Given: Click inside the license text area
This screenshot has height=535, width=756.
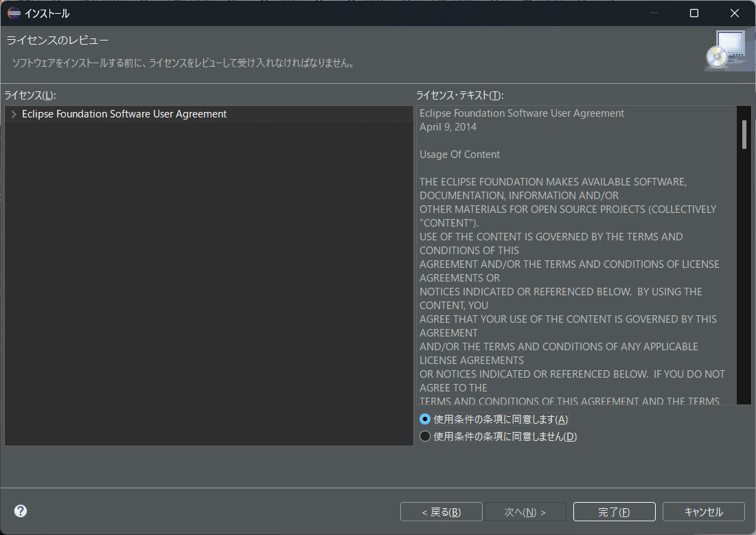Looking at the screenshot, I should tap(577, 255).
